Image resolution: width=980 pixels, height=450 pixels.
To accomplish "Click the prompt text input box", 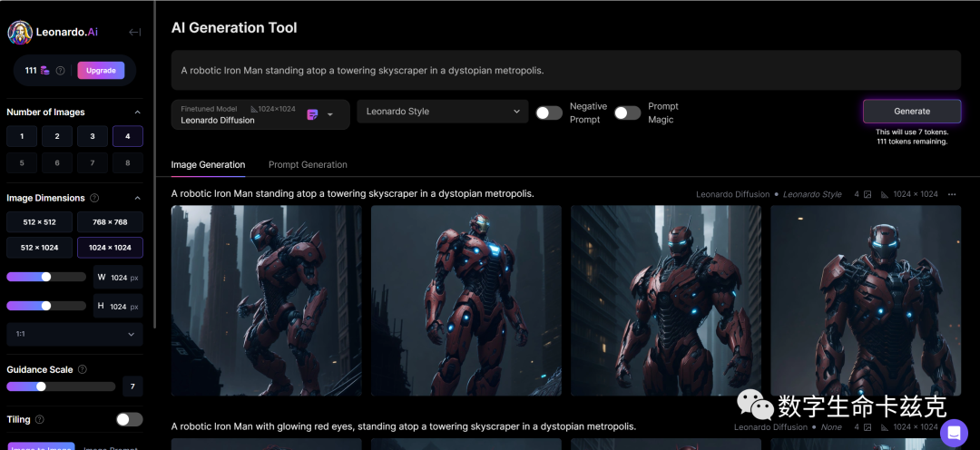I will (x=565, y=71).
